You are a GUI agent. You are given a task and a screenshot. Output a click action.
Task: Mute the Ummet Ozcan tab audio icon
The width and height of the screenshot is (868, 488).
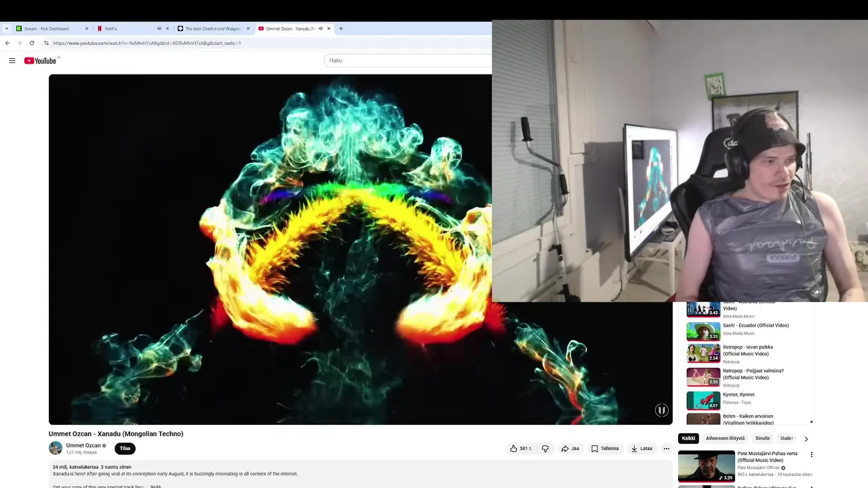coord(321,28)
